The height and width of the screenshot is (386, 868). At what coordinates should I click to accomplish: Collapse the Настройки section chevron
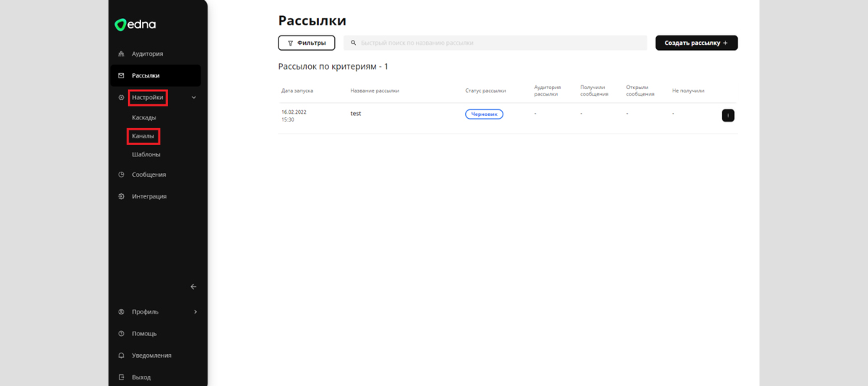(x=194, y=97)
